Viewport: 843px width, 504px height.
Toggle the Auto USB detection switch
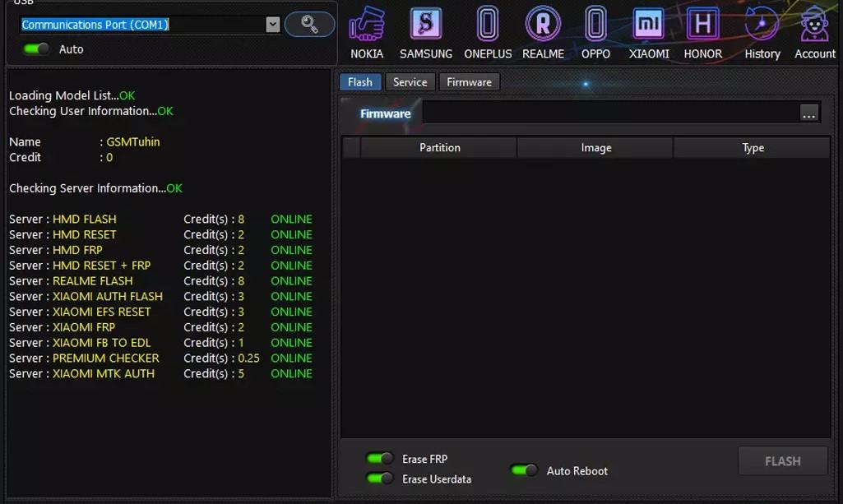(x=34, y=49)
